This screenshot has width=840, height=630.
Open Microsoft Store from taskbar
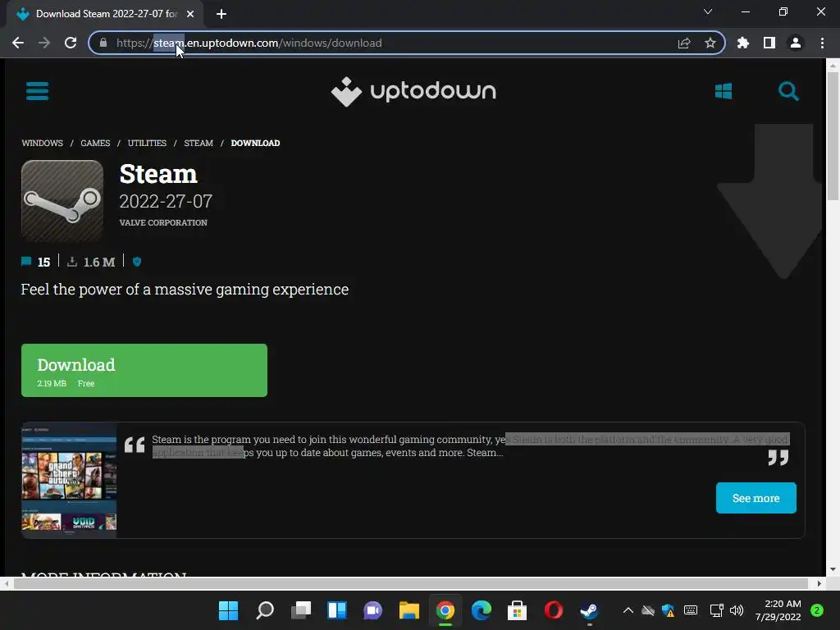[x=517, y=610]
